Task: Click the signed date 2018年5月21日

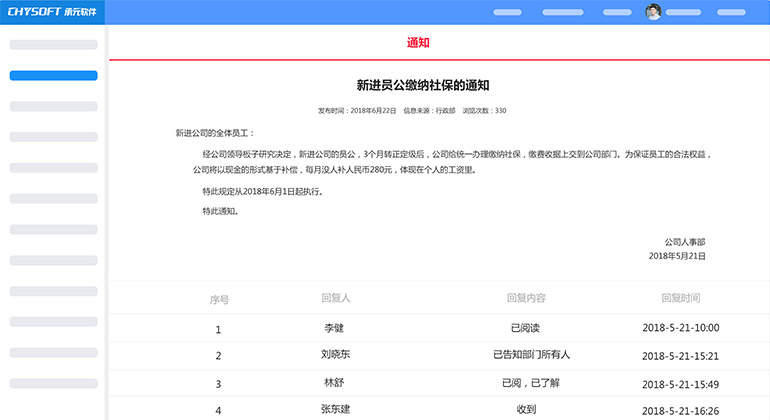Action: pyautogui.click(x=677, y=256)
